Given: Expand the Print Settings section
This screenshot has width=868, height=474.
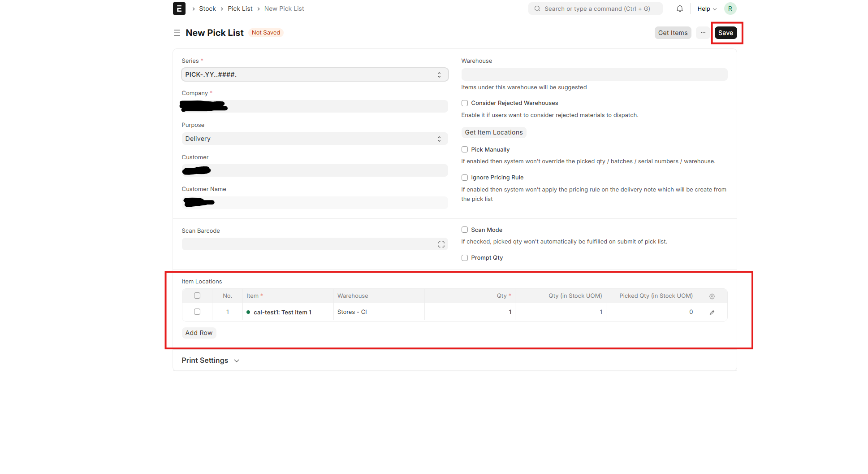Looking at the screenshot, I should [211, 361].
